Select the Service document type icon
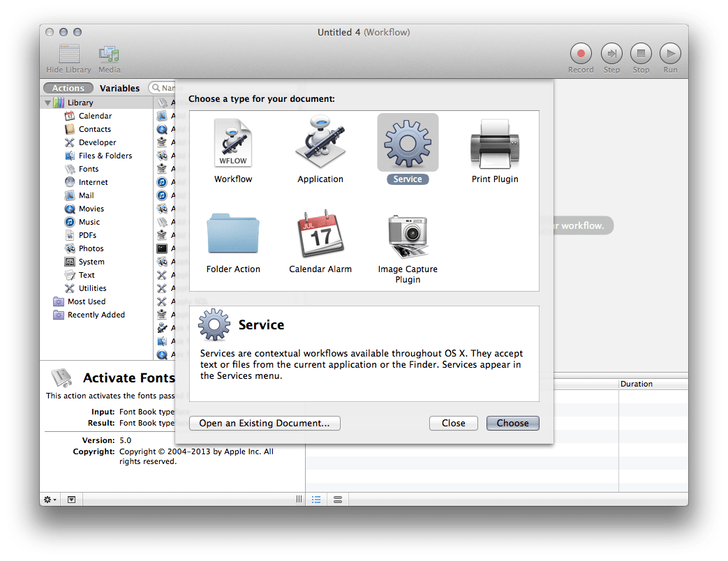Image resolution: width=728 pixels, height=561 pixels. click(408, 142)
